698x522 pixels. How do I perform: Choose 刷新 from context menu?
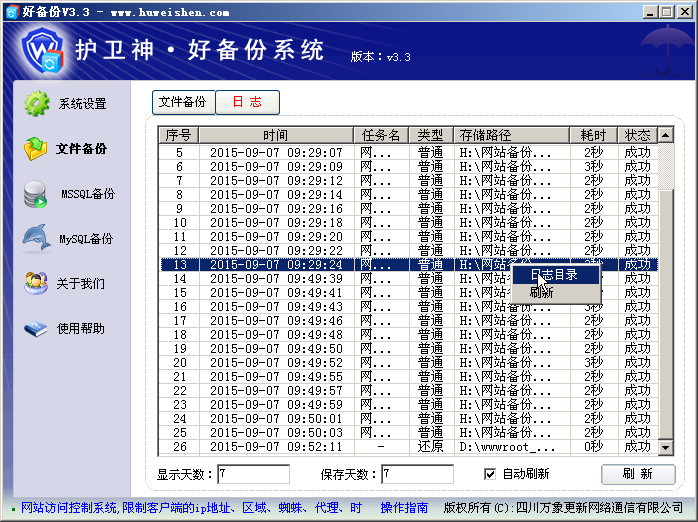point(555,292)
